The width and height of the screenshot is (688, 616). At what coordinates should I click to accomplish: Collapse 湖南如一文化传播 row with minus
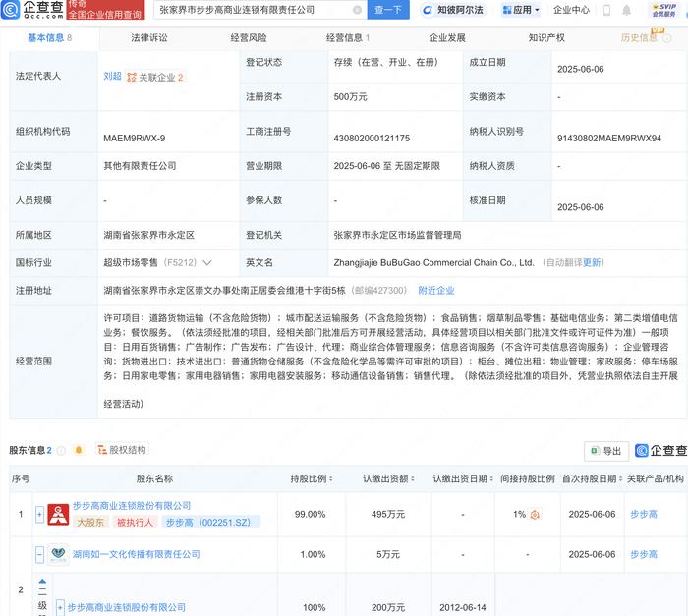pos(39,554)
